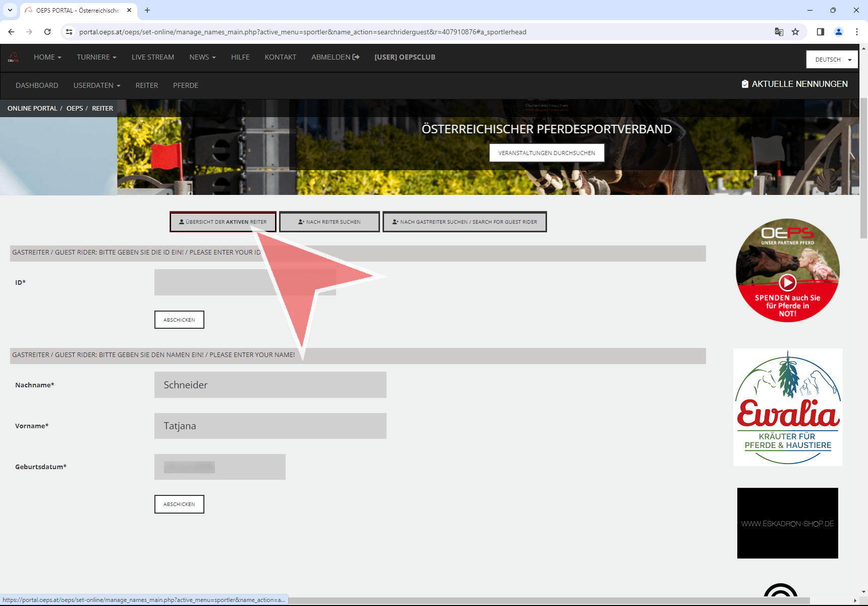The width and height of the screenshot is (868, 606).
Task: Click Veranstaltungen Durchsuchen button
Action: (547, 153)
